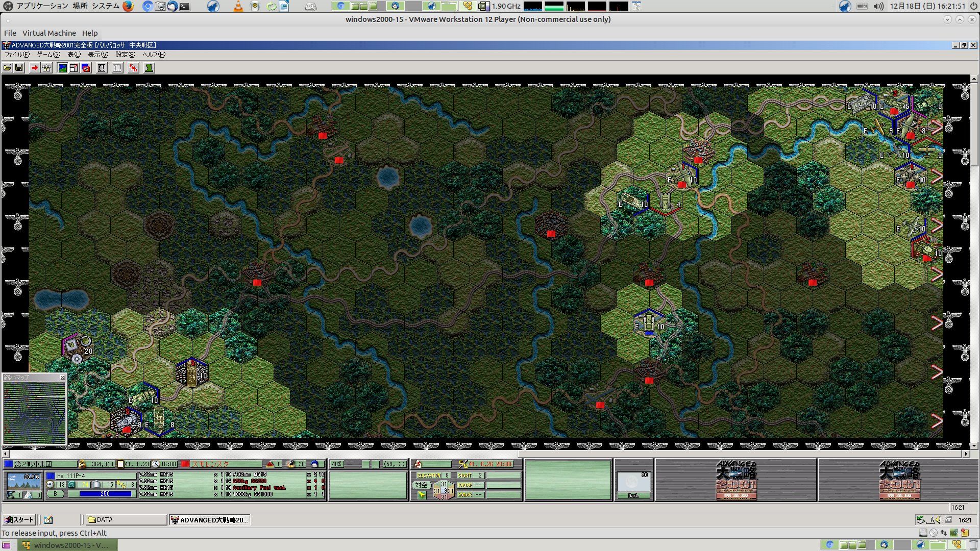This screenshot has width=980, height=551.
Task: Open the ファイル(F) menu
Action: tap(17, 55)
